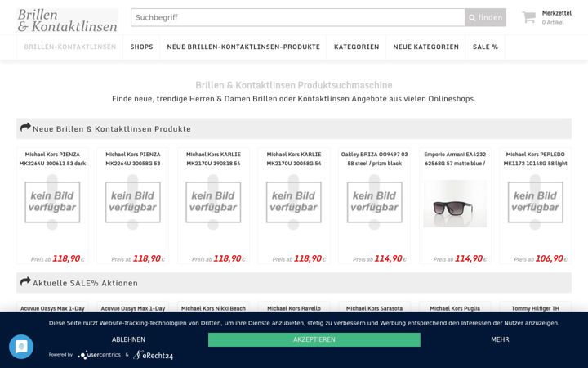The height and width of the screenshot is (368, 588).
Task: Open Oakley BRIZA OO9497 product title
Action: (x=374, y=159)
